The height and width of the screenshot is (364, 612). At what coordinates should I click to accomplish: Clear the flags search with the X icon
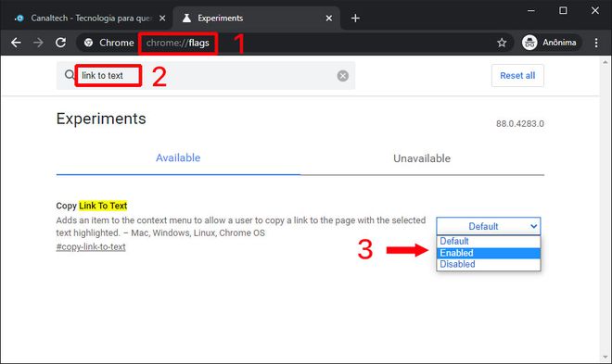click(x=343, y=76)
